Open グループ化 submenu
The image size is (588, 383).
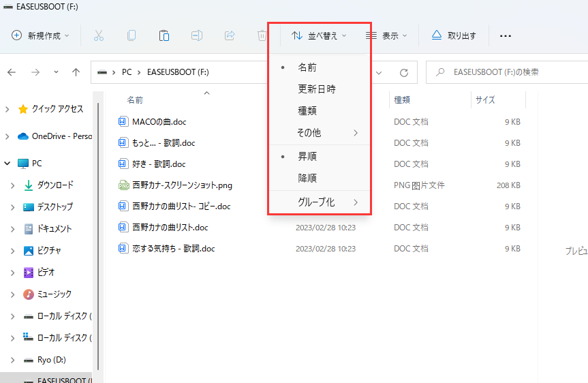coord(320,202)
